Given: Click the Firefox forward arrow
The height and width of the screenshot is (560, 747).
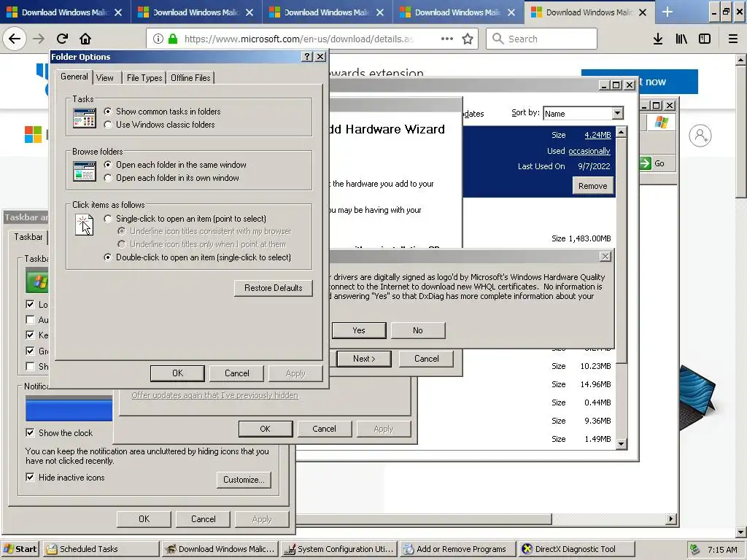Looking at the screenshot, I should (39, 39).
